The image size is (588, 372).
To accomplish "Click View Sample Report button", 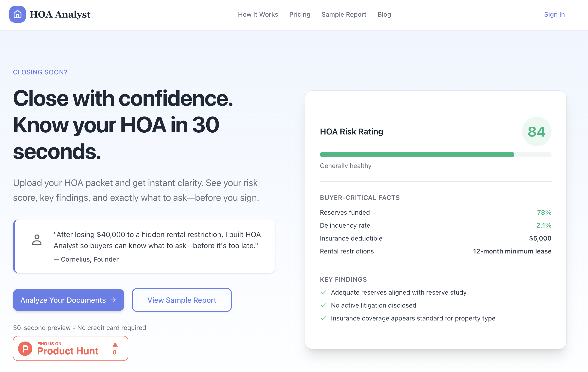I will (182, 300).
